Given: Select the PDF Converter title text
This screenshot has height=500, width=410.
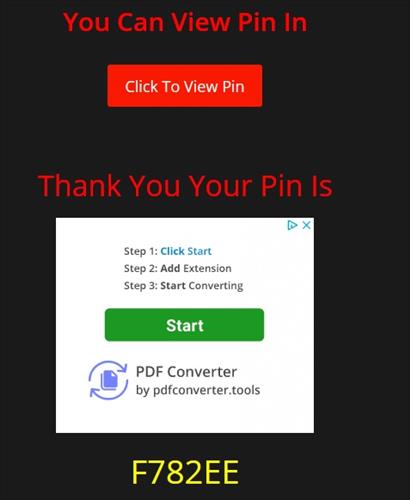Looking at the screenshot, I should (186, 372).
